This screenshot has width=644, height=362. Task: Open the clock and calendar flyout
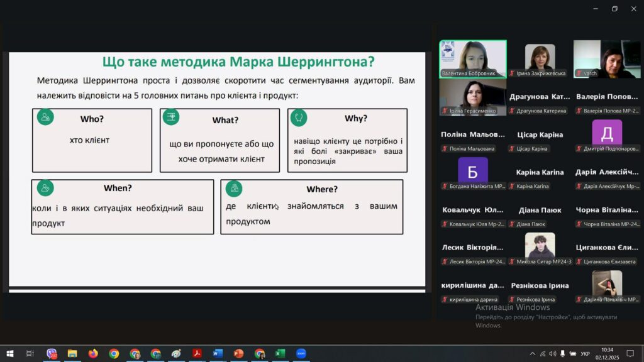(606, 354)
